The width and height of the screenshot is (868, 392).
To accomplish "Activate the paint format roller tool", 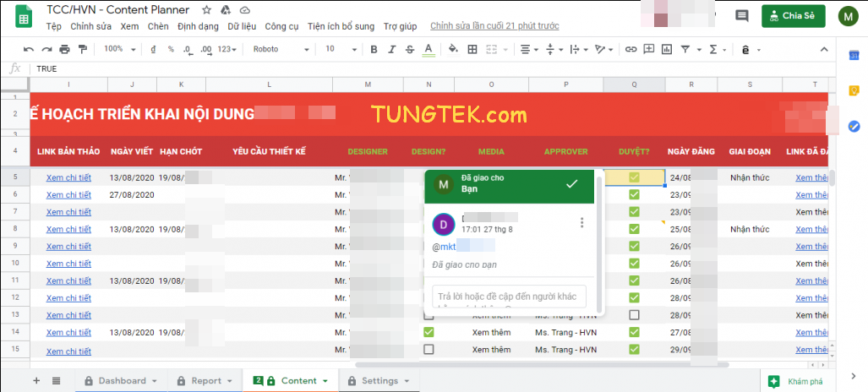I will [x=83, y=49].
